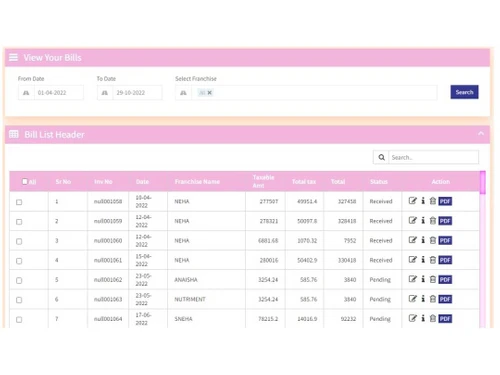Viewport: 500px width, 375px height.
Task: Open the Select Franchise dropdown box
Action: [x=314, y=93]
